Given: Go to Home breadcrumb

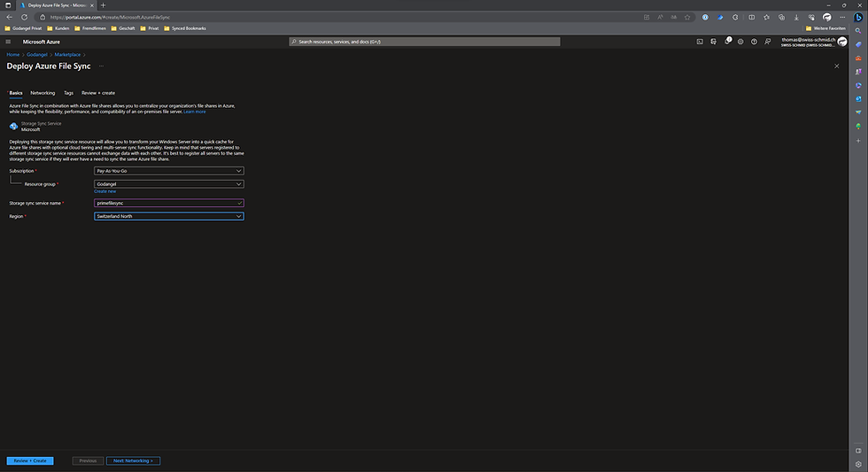Looking at the screenshot, I should pos(12,55).
